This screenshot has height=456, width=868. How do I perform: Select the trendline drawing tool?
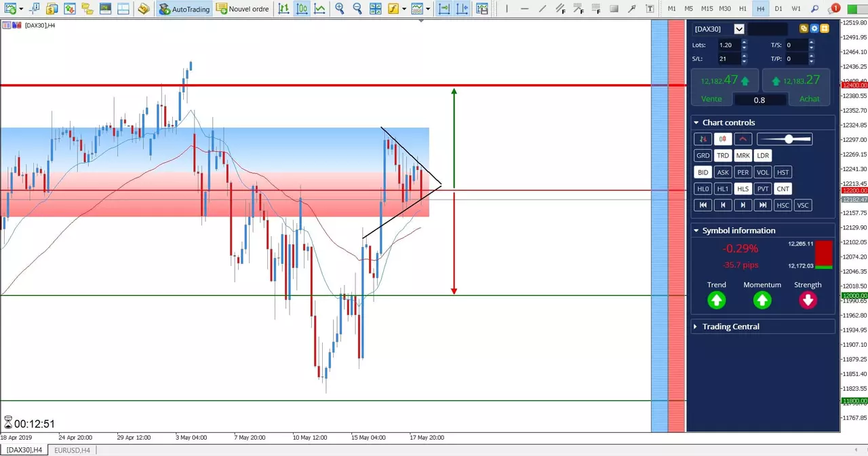(542, 9)
